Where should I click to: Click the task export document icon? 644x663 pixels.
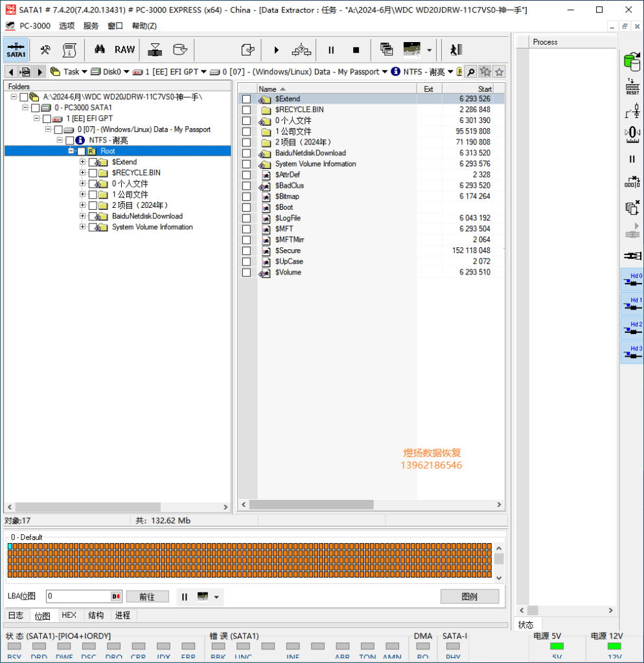tap(247, 50)
